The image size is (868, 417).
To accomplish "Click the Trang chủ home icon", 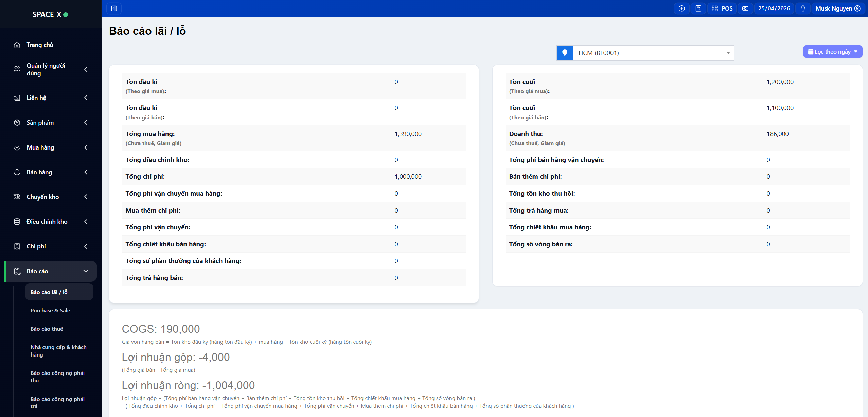I will click(17, 45).
